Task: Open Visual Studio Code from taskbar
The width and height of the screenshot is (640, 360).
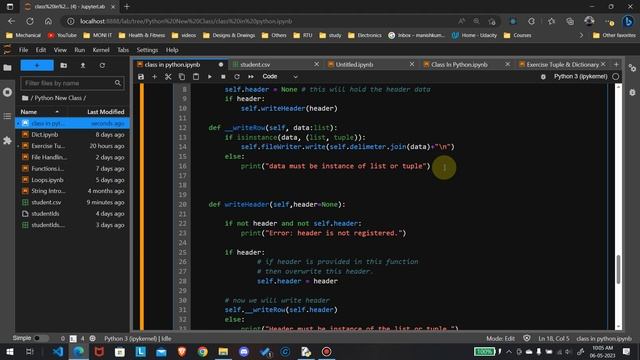Action: pyautogui.click(x=58, y=351)
